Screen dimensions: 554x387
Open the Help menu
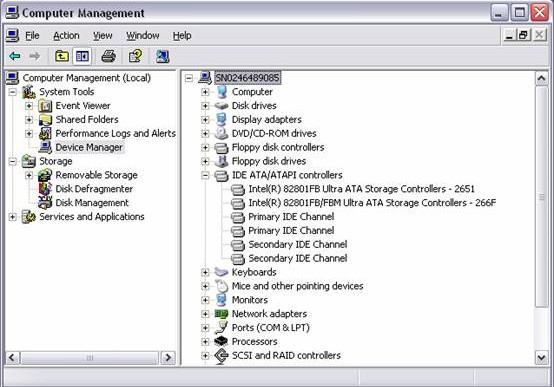[x=182, y=36]
